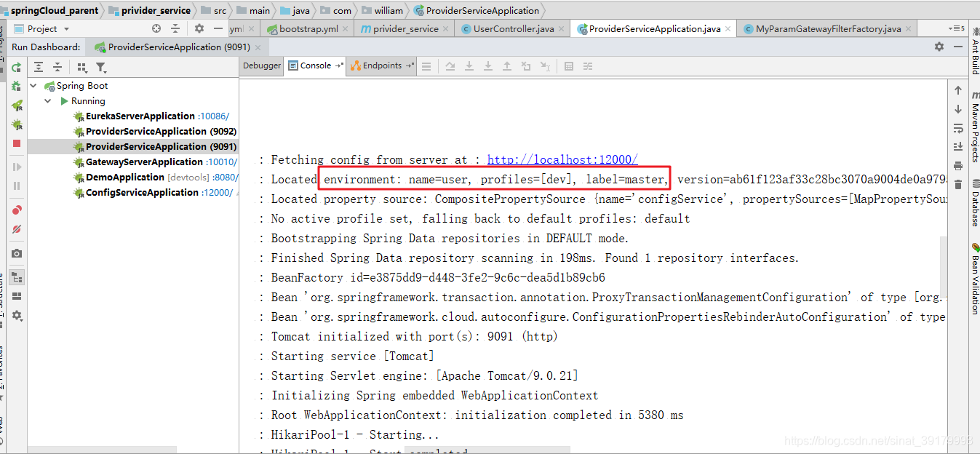This screenshot has height=454, width=980.
Task: Click the Resume Program icon
Action: coord(17,167)
